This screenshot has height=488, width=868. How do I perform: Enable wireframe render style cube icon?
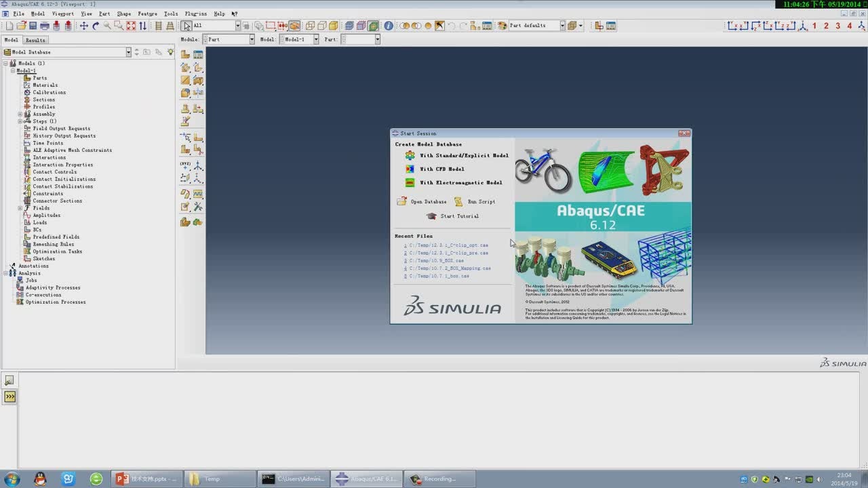click(311, 26)
